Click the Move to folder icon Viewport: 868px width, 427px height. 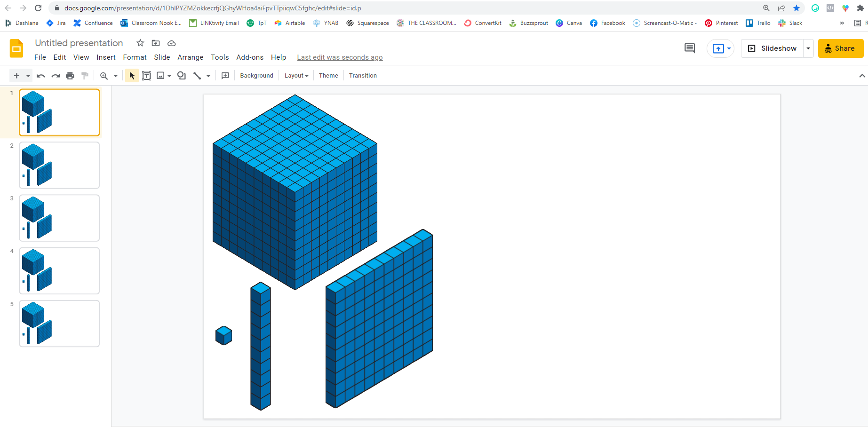(x=156, y=43)
